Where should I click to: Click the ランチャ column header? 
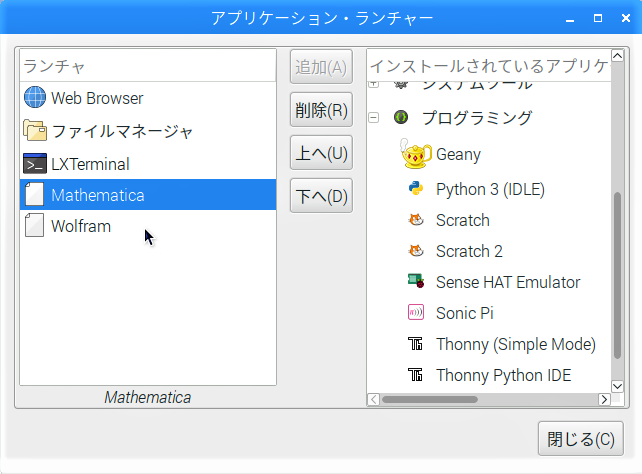click(x=148, y=65)
